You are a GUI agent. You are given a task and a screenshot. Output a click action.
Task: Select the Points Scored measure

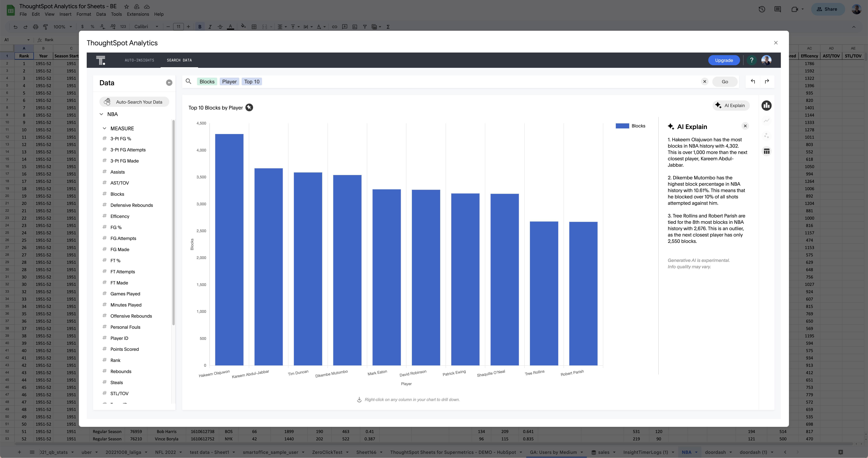tap(124, 349)
